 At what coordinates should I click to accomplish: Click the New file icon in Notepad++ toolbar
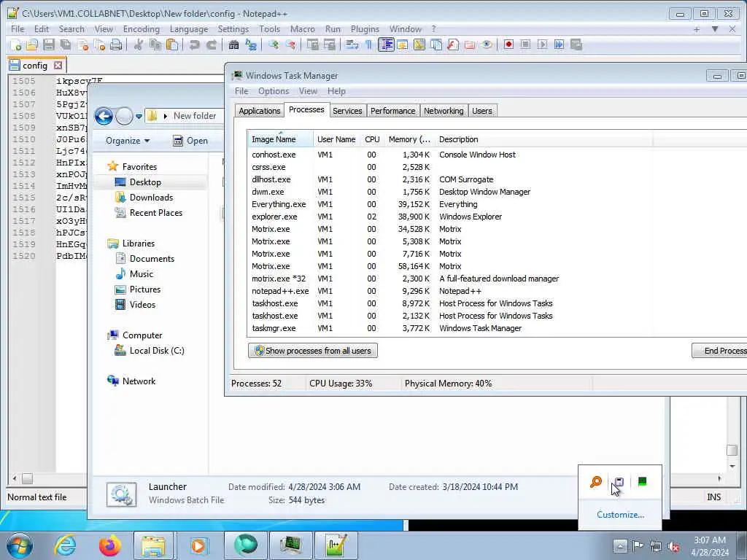[15, 44]
